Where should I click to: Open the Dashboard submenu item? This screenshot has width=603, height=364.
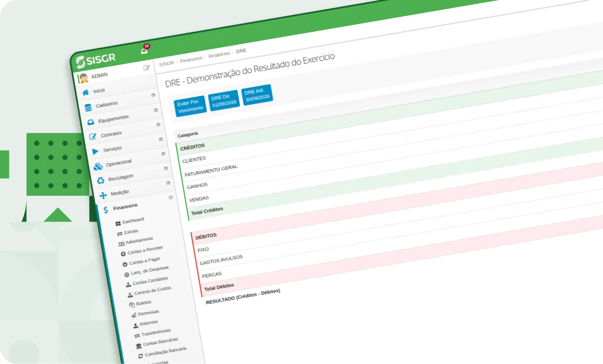(133, 221)
